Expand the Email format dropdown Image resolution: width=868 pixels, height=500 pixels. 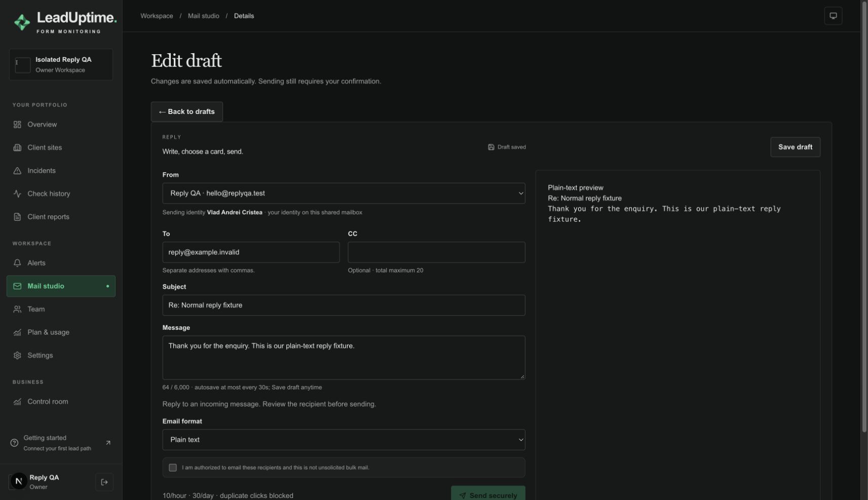coord(344,440)
